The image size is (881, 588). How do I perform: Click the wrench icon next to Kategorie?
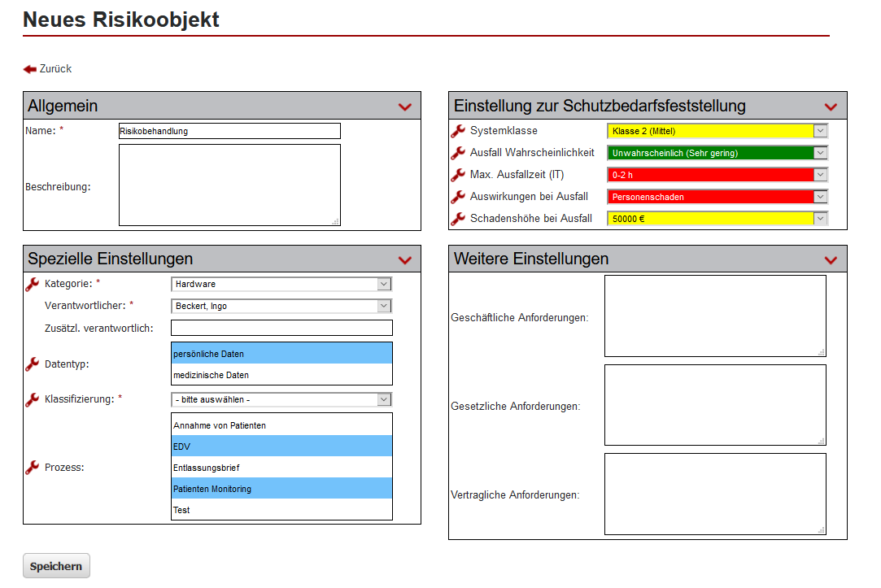click(30, 284)
